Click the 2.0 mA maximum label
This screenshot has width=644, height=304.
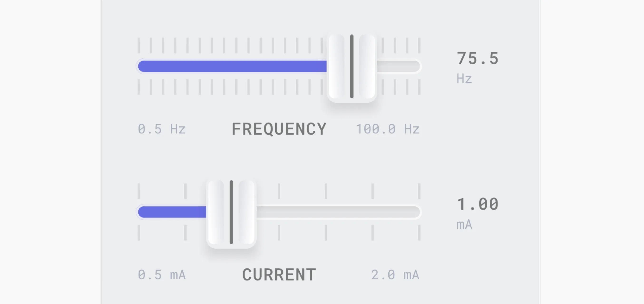[395, 275]
